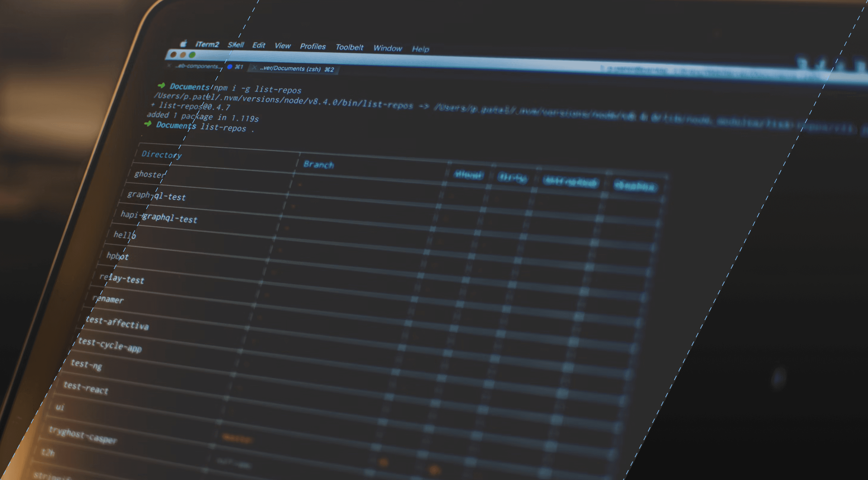Select the relay-test directory row
Screen dimensions: 868x480
(122, 279)
